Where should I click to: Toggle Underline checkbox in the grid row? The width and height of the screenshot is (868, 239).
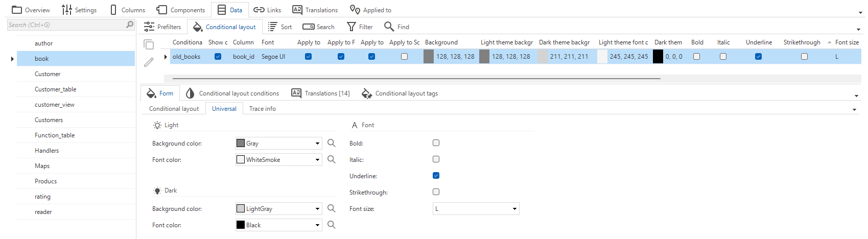[x=758, y=57]
